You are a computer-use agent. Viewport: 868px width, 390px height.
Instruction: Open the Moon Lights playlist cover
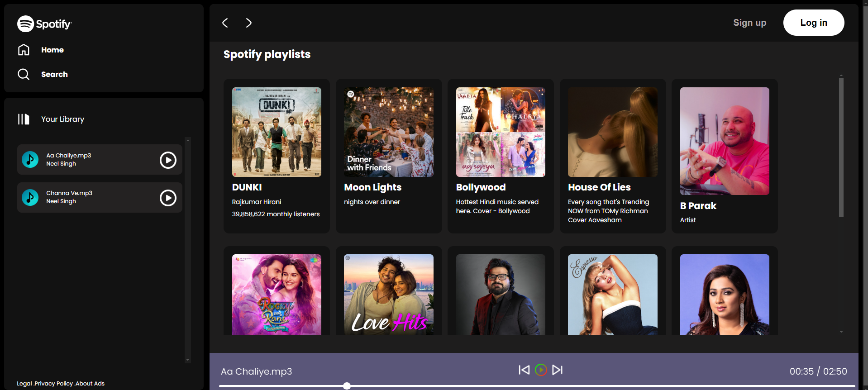(389, 132)
